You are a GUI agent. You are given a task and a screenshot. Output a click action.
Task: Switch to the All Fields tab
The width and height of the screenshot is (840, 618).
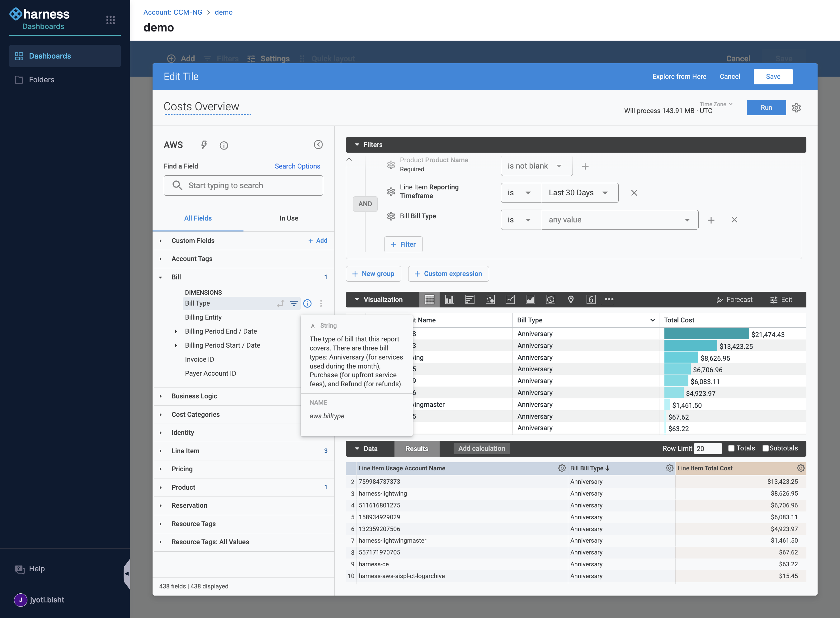click(198, 218)
